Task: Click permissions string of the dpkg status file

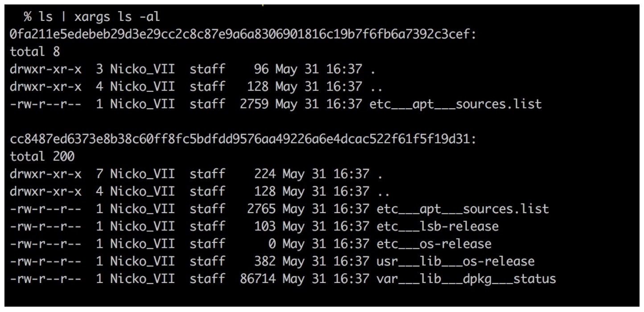Action: tap(45, 279)
